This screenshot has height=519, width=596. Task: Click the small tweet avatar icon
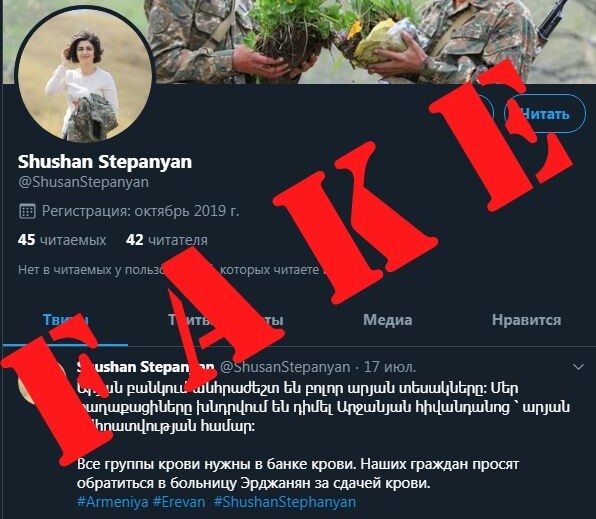tap(40, 382)
